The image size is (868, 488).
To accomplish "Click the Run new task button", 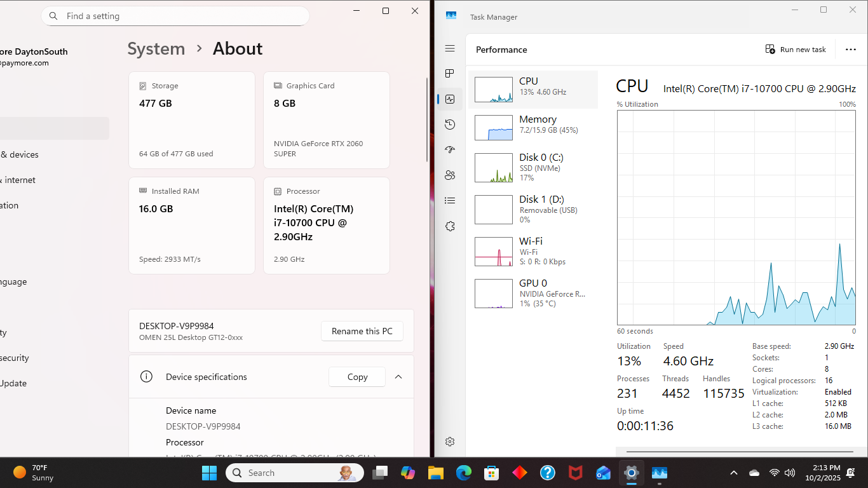I will pos(796,50).
